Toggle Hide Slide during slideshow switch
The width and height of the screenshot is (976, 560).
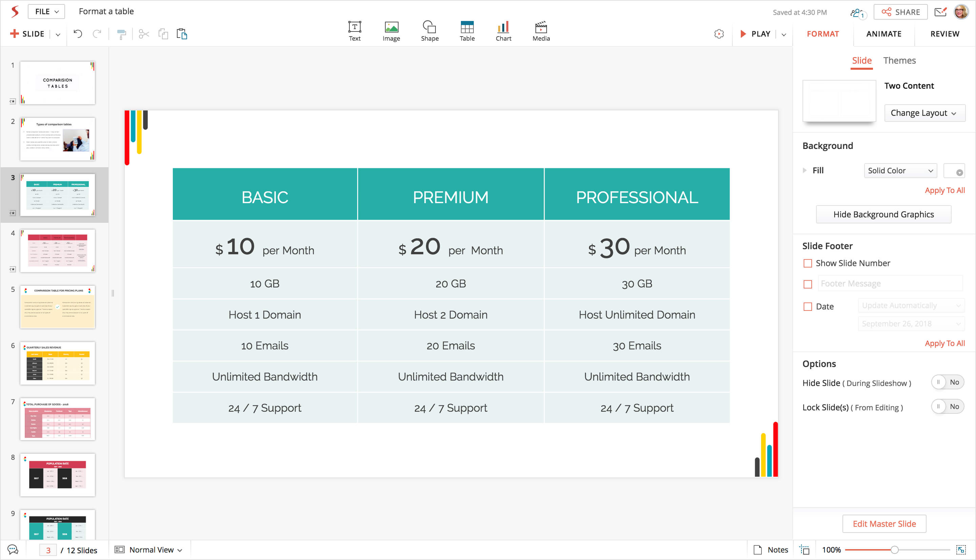[947, 382]
